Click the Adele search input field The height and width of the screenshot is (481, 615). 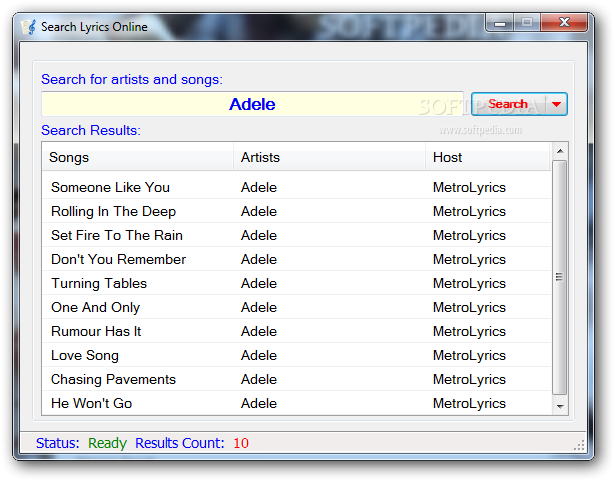[x=252, y=104]
